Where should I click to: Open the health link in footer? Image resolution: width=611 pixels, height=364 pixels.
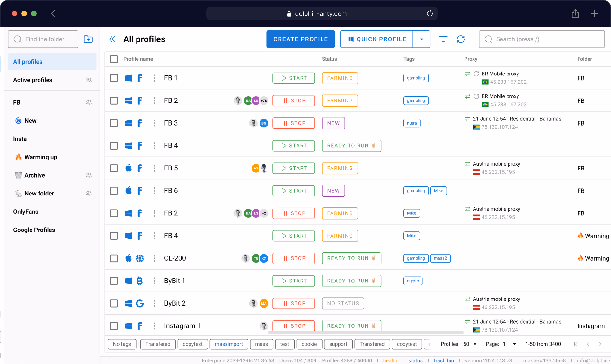(390, 360)
